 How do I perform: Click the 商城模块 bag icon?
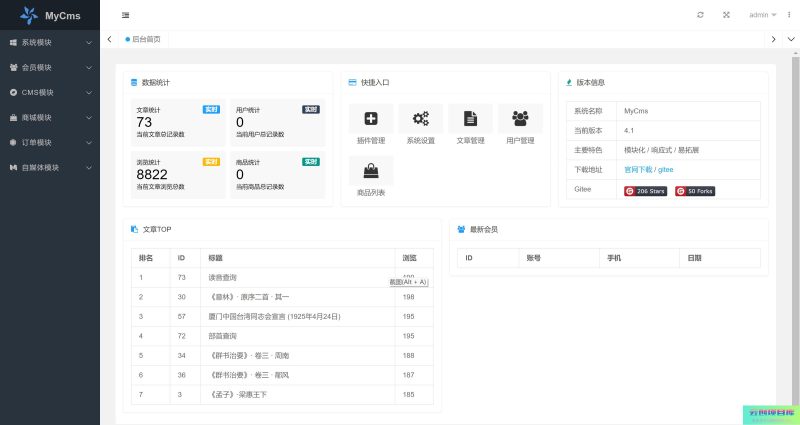click(13, 117)
